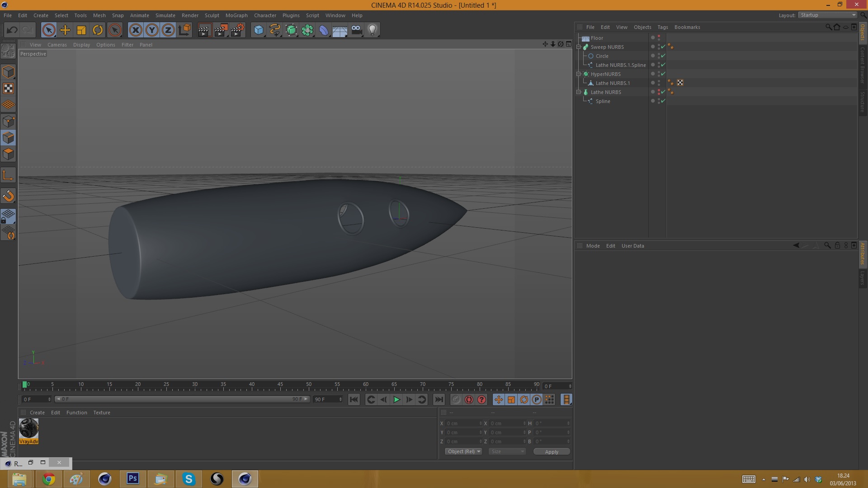Add a Cube primitive object

pos(259,30)
